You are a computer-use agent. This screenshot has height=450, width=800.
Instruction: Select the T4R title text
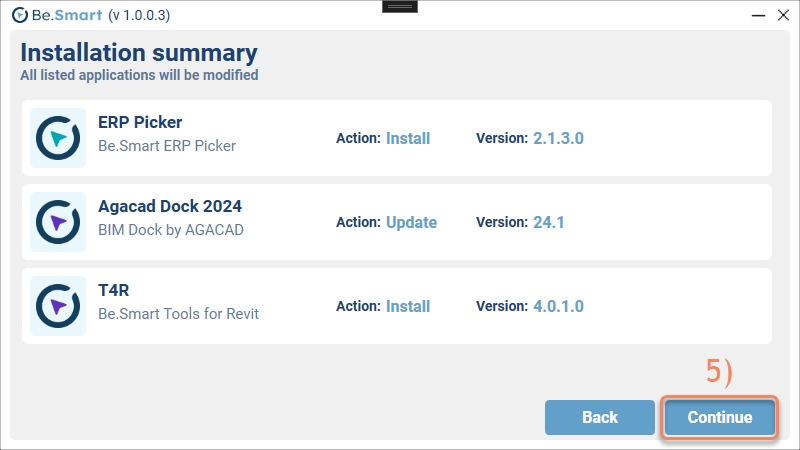[x=116, y=290]
